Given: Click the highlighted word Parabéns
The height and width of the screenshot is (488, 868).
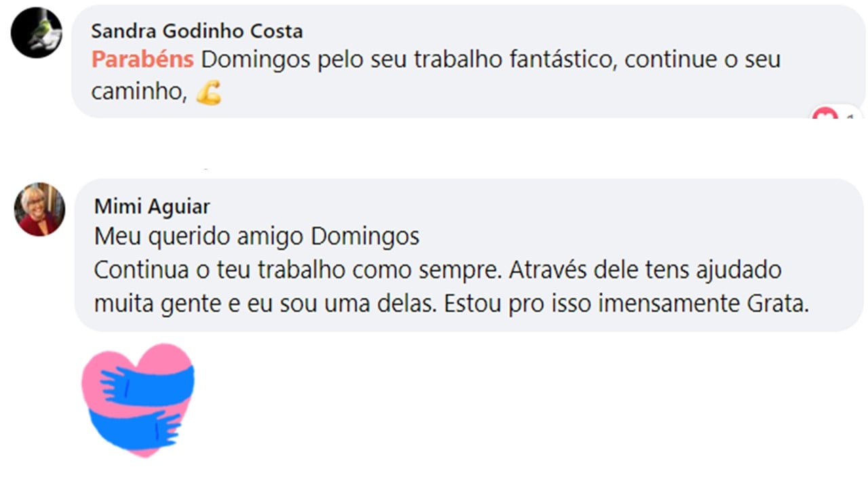Looking at the screenshot, I should [142, 60].
